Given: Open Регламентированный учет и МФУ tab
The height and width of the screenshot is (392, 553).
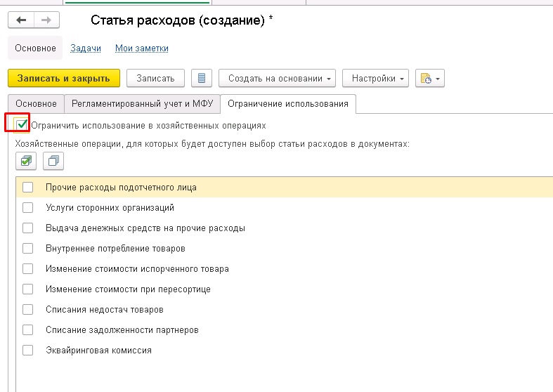Looking at the screenshot, I should click(142, 104).
